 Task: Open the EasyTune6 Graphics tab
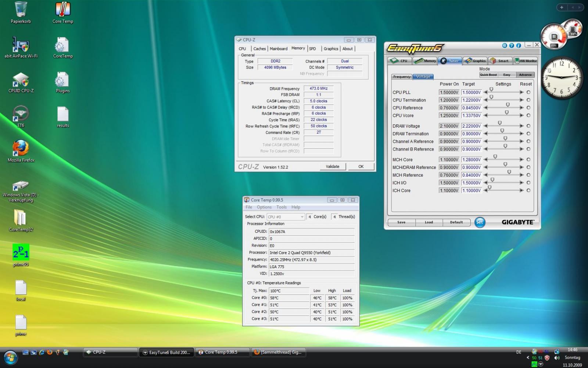point(475,61)
